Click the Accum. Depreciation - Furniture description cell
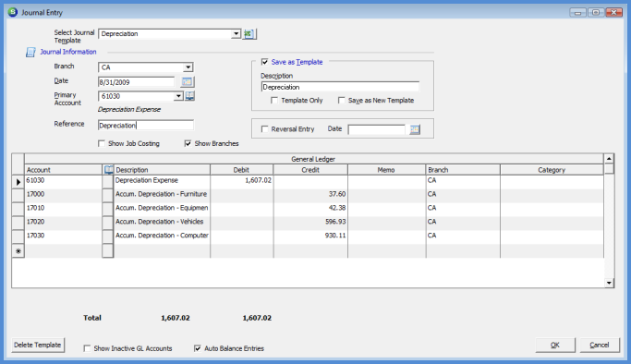Screen dimensions: 631x364 (x=162, y=196)
